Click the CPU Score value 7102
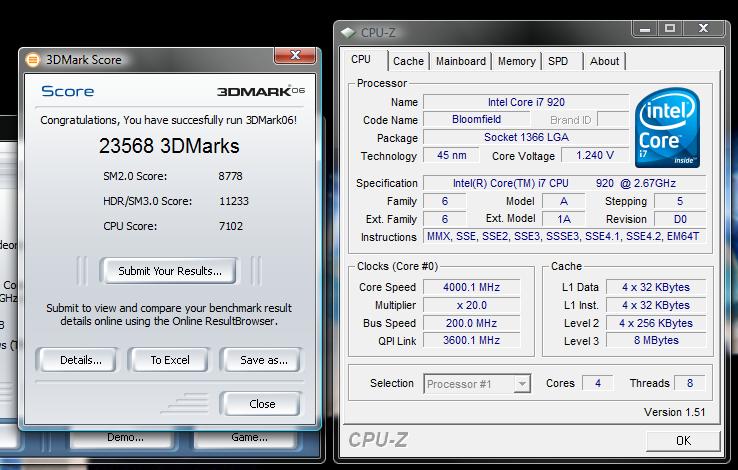Screen dimensions: 738x470 [231, 226]
